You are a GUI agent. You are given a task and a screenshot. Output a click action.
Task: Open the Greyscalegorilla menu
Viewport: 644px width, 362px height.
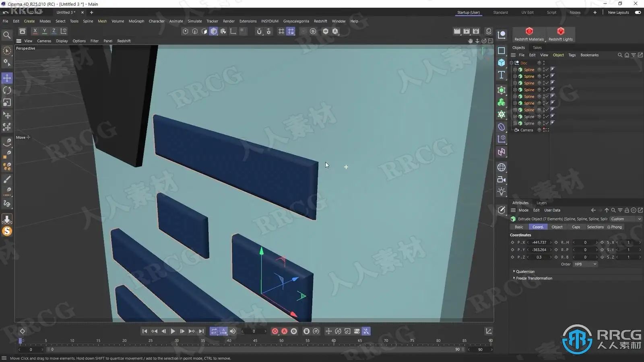(x=296, y=21)
